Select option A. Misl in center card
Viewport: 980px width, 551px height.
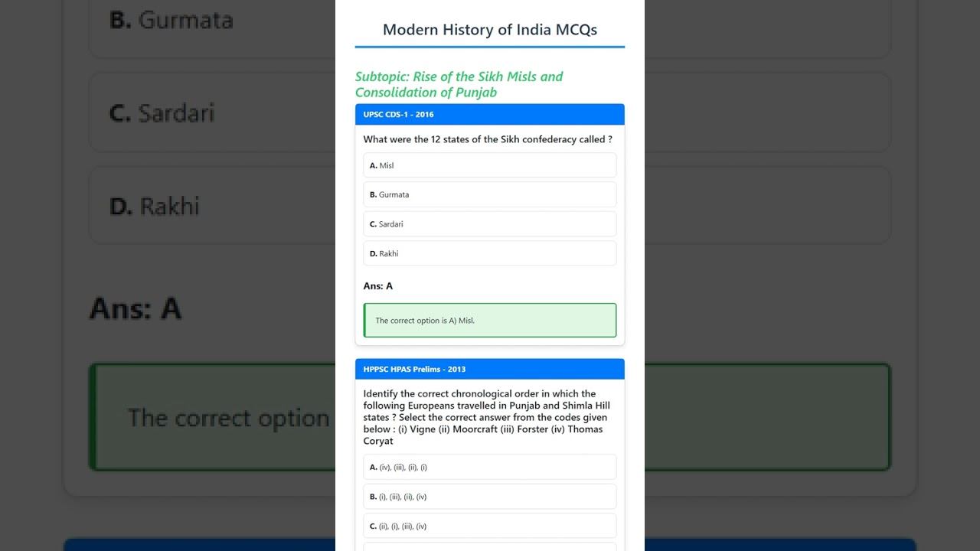(x=490, y=165)
